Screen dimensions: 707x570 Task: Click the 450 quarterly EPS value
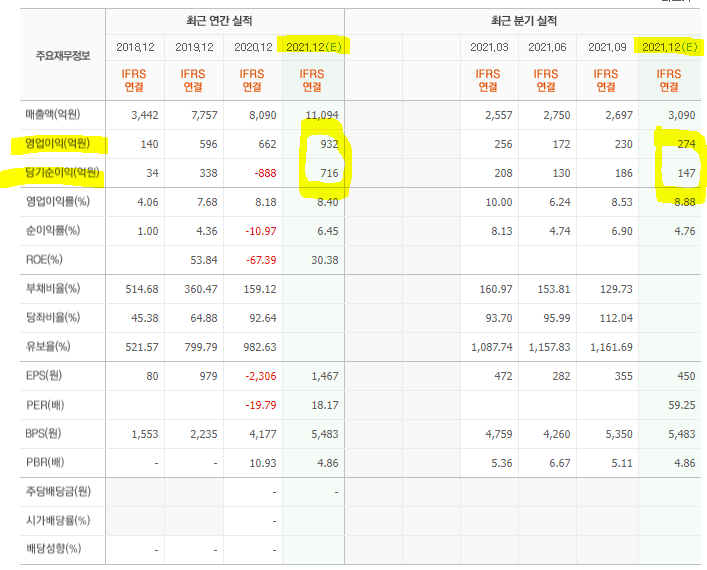tap(686, 376)
